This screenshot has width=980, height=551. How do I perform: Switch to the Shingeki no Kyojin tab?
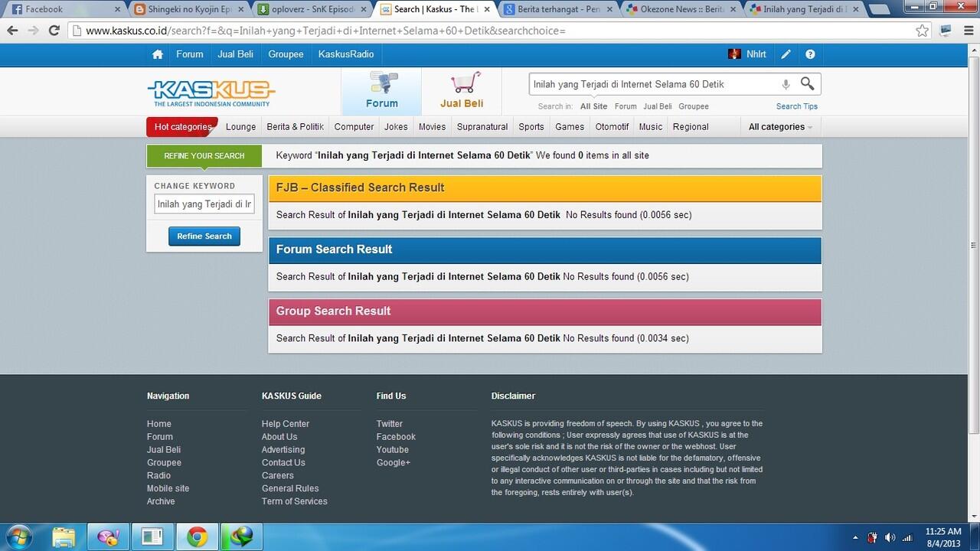pyautogui.click(x=188, y=9)
